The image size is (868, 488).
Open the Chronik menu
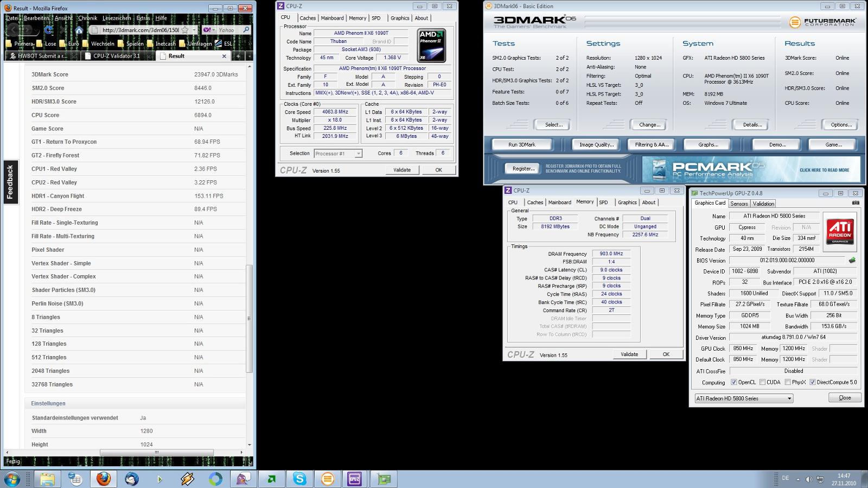(x=87, y=18)
